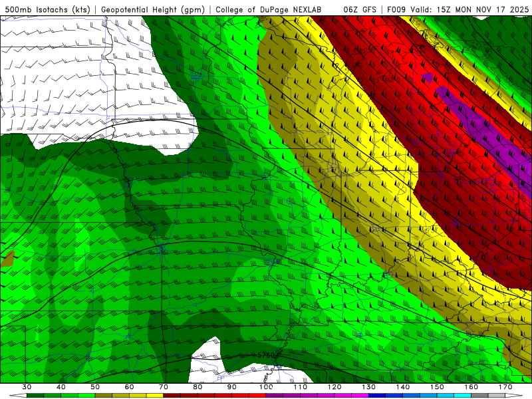Click the '110' label on the color scale
Screen dimensions: 532x399
point(301,387)
